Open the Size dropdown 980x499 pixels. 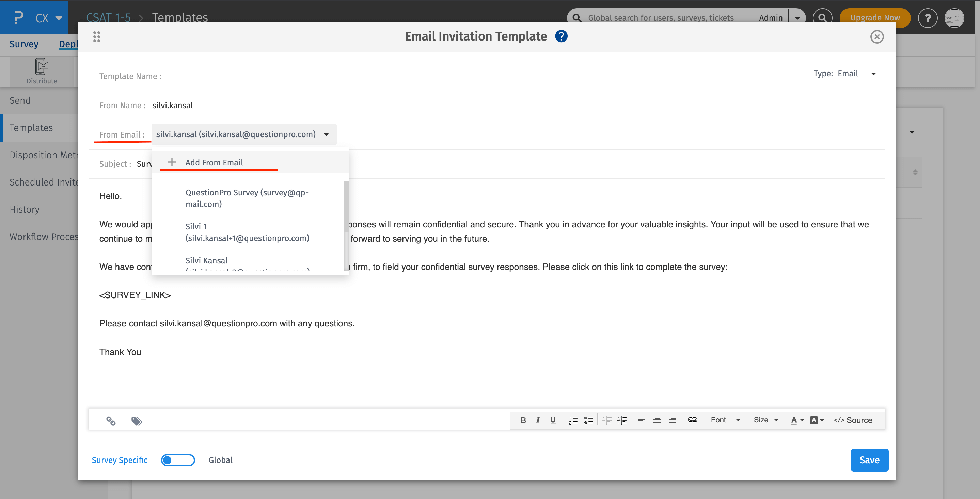tap(765, 420)
